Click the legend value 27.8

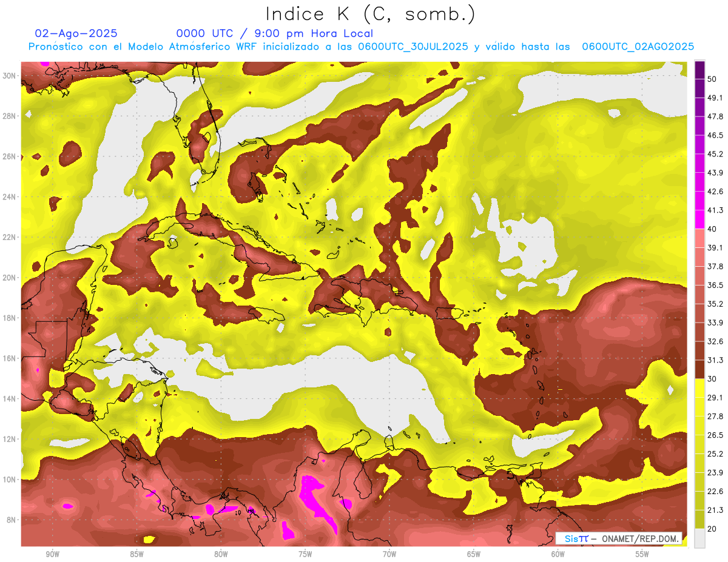tap(715, 416)
